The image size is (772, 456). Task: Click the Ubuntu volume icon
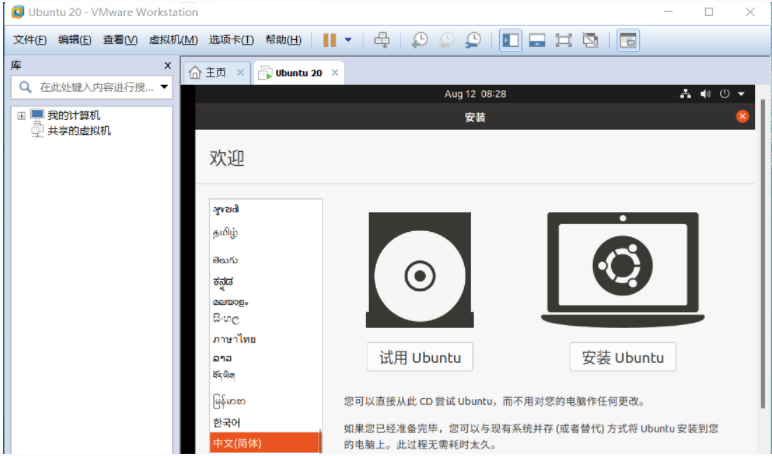[705, 94]
